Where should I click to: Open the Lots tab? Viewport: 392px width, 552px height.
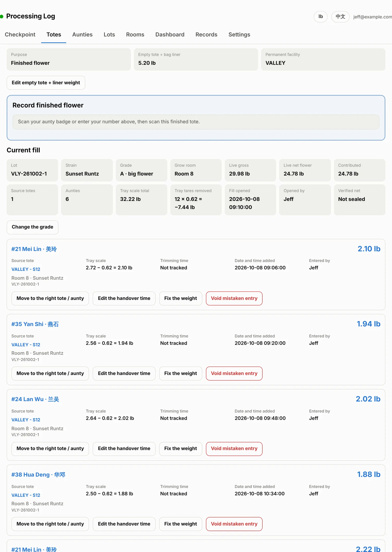[109, 35]
